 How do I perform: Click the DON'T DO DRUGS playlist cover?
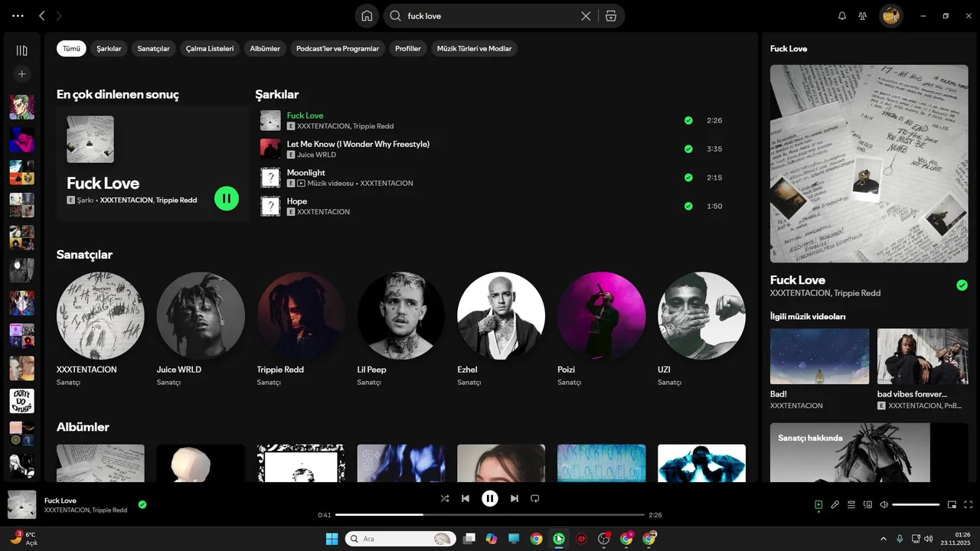21,400
